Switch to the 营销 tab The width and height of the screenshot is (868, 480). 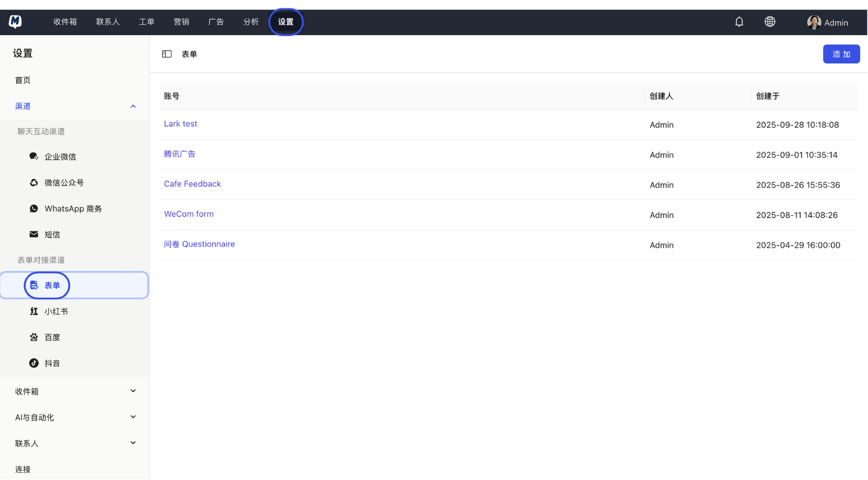tap(181, 22)
